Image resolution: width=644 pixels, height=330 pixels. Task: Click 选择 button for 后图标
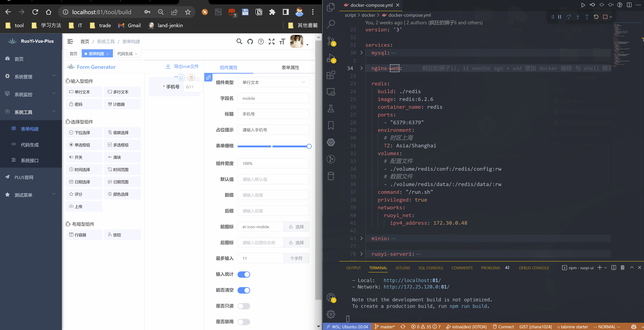pyautogui.click(x=296, y=243)
